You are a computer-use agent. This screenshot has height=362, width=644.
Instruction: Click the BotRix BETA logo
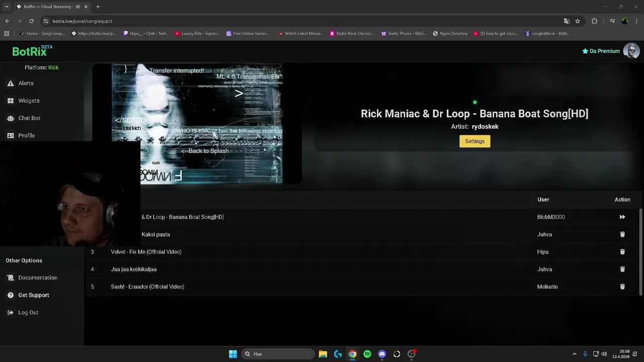32,51
